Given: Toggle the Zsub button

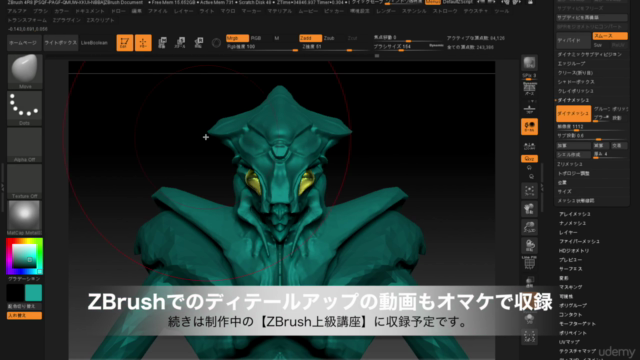Looking at the screenshot, I should pyautogui.click(x=329, y=38).
